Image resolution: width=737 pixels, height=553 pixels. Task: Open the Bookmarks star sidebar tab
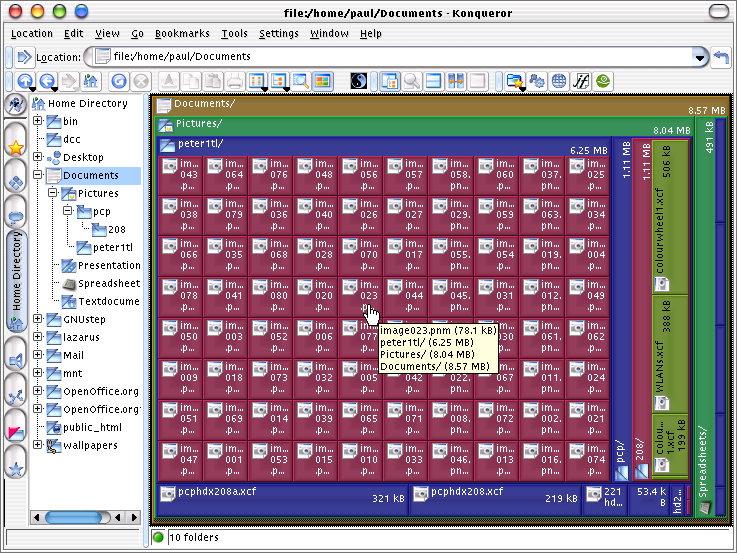click(16, 140)
